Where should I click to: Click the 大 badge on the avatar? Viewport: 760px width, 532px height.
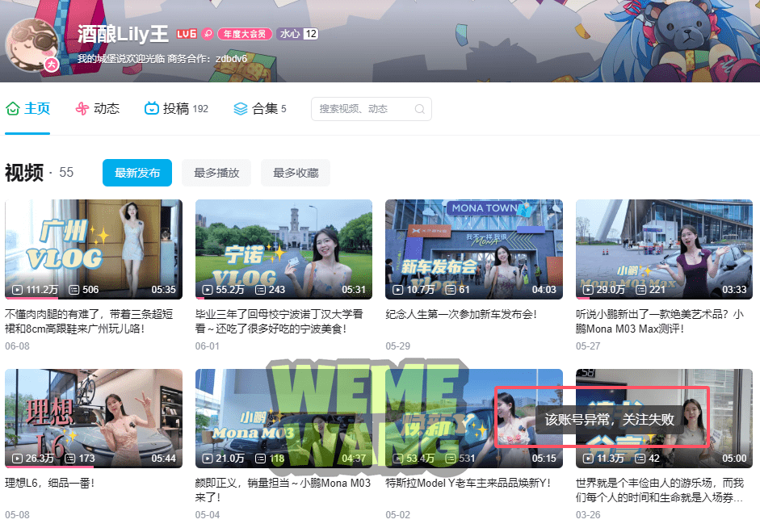(52, 63)
